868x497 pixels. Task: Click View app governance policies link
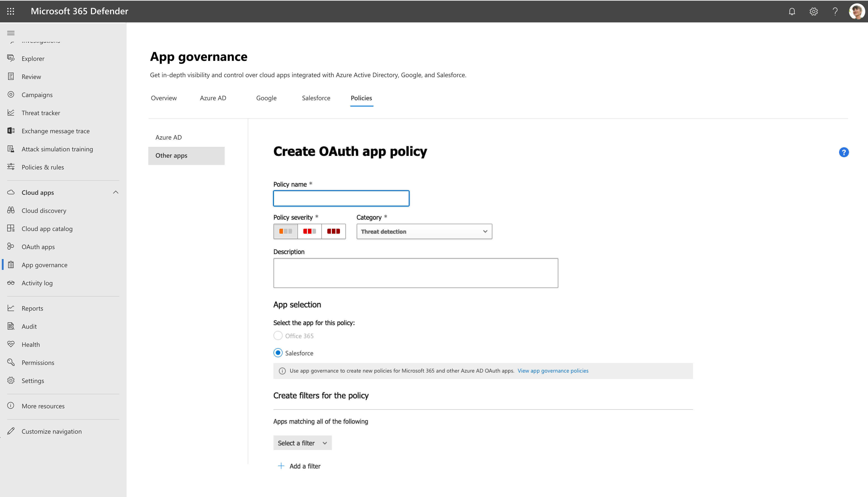click(x=553, y=371)
